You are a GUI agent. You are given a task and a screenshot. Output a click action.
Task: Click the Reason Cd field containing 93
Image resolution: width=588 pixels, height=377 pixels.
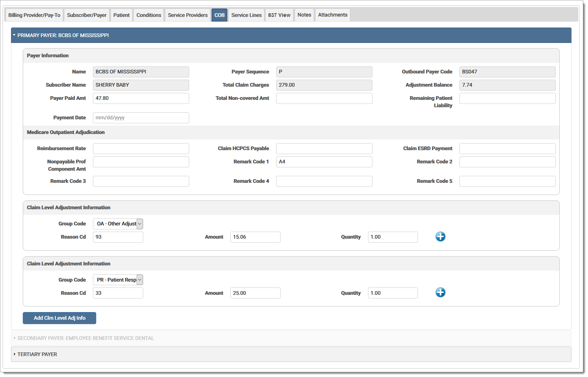(118, 237)
